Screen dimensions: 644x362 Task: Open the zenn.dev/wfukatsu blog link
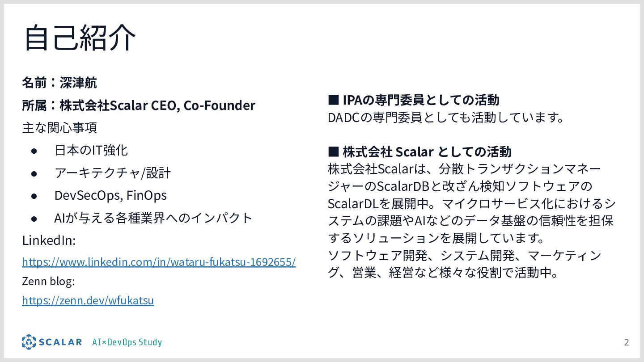pos(88,300)
